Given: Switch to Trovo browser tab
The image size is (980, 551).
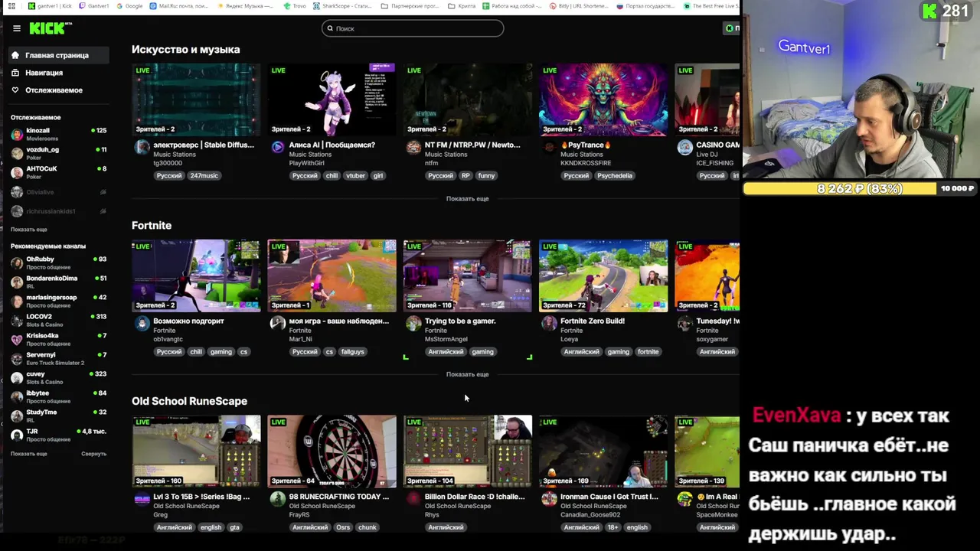Looking at the screenshot, I should [x=293, y=6].
